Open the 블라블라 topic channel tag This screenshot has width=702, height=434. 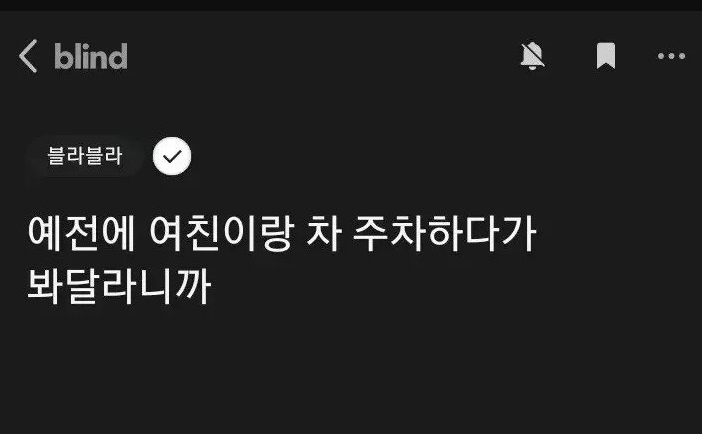[x=85, y=156]
